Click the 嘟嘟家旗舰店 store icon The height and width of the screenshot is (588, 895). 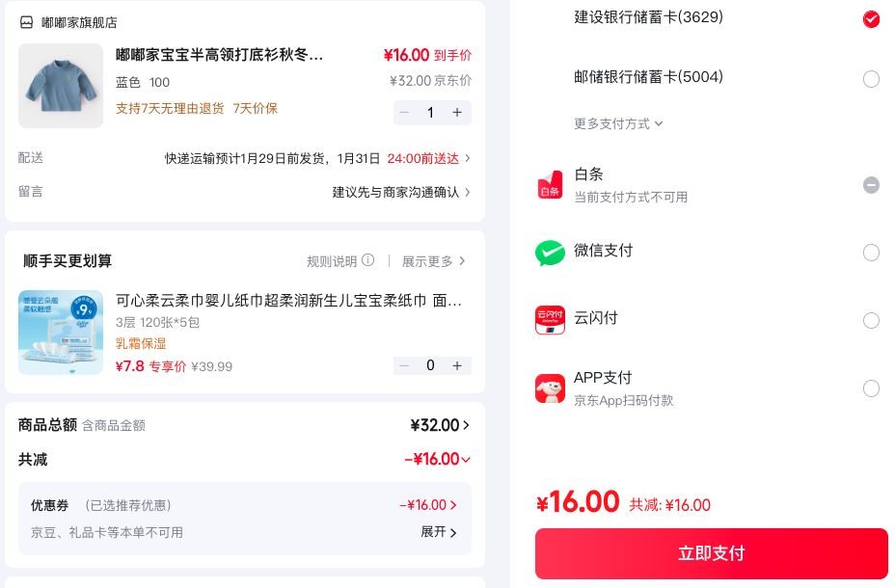coord(26,22)
